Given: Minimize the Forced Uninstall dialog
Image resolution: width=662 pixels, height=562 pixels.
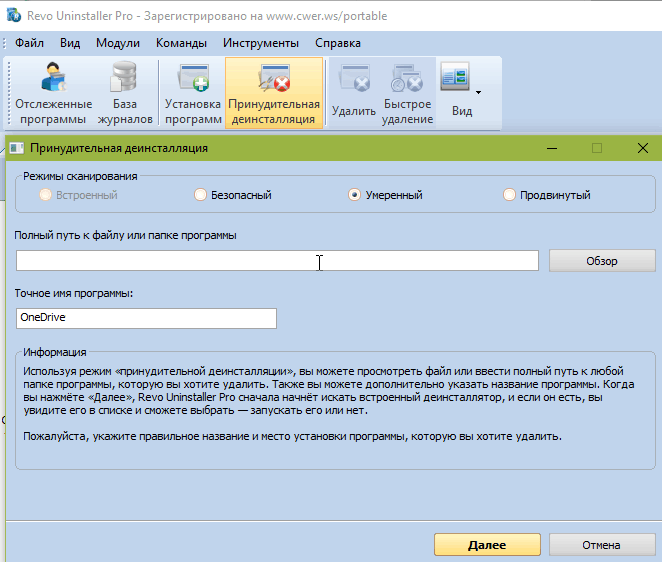Looking at the screenshot, I should click(x=552, y=148).
